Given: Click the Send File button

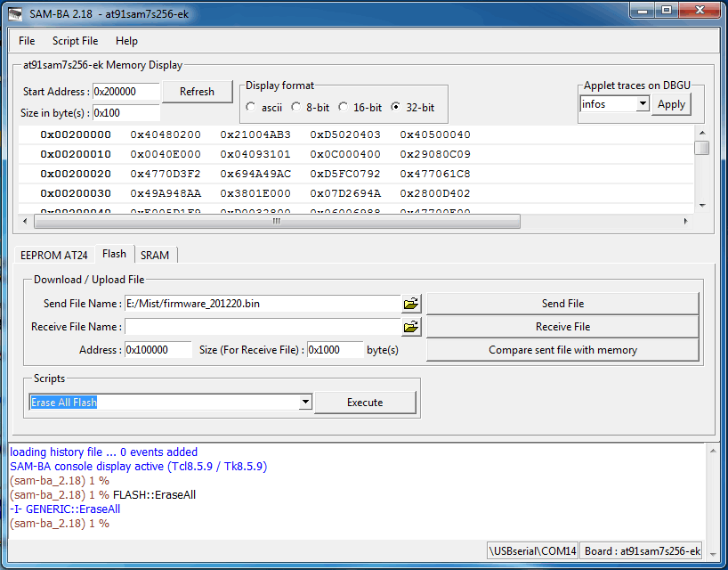Looking at the screenshot, I should [x=562, y=304].
